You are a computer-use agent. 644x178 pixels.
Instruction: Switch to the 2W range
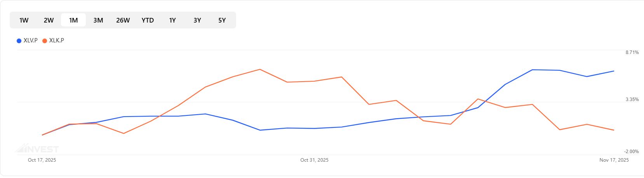(49, 20)
